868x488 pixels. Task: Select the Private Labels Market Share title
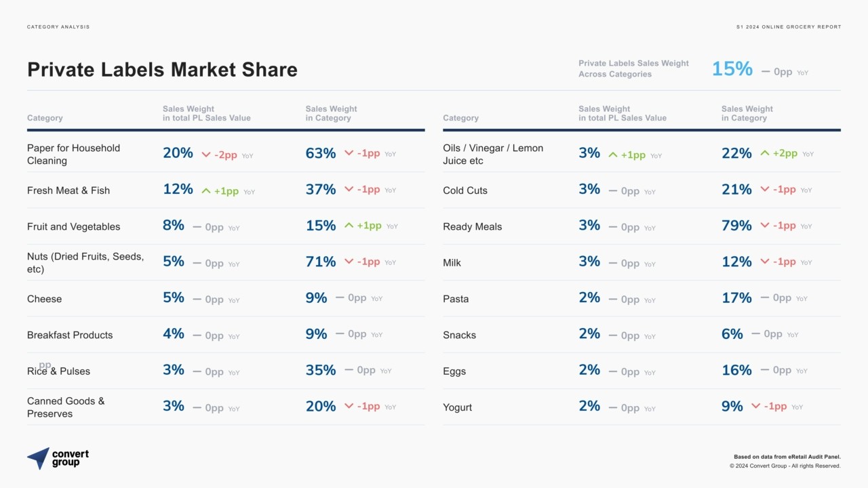(x=162, y=70)
